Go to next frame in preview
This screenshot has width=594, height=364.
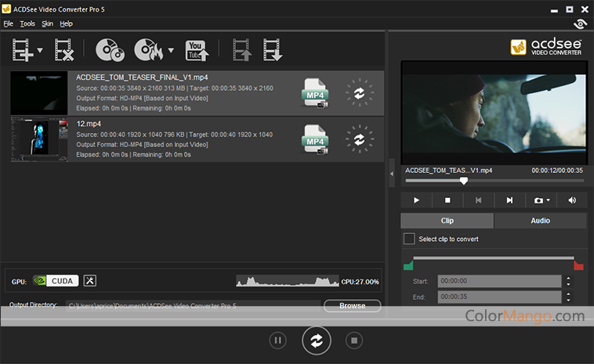coord(509,200)
